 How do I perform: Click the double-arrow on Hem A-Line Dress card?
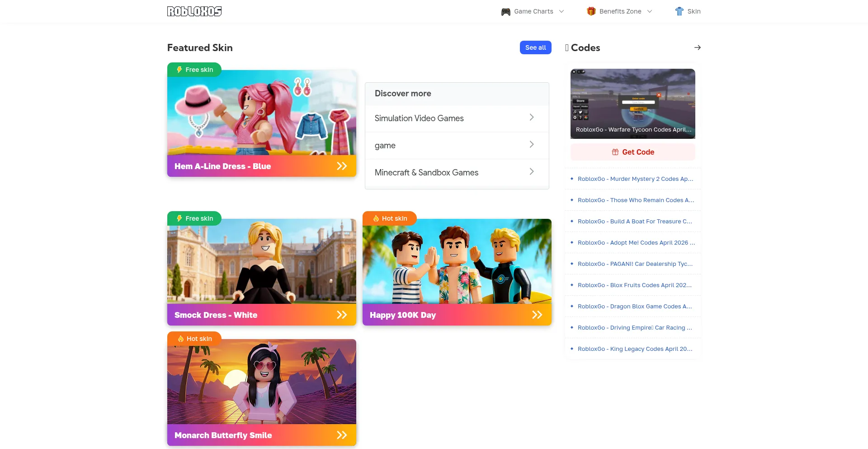click(342, 166)
